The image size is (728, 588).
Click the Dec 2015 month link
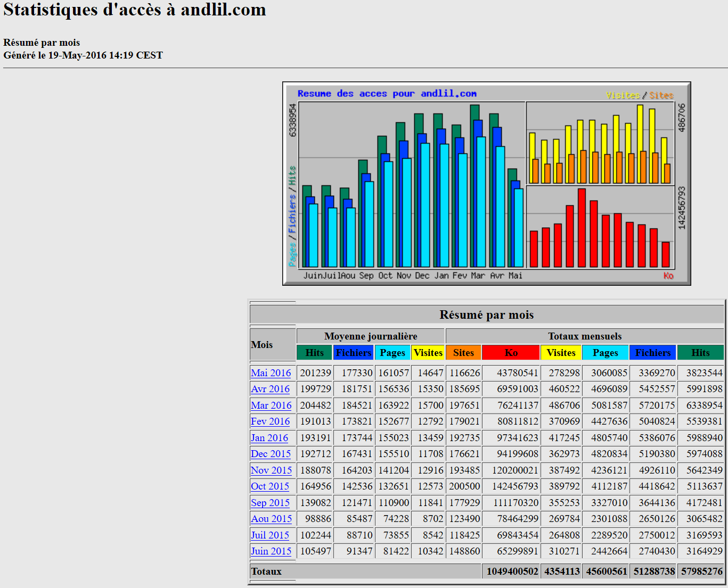pos(271,454)
